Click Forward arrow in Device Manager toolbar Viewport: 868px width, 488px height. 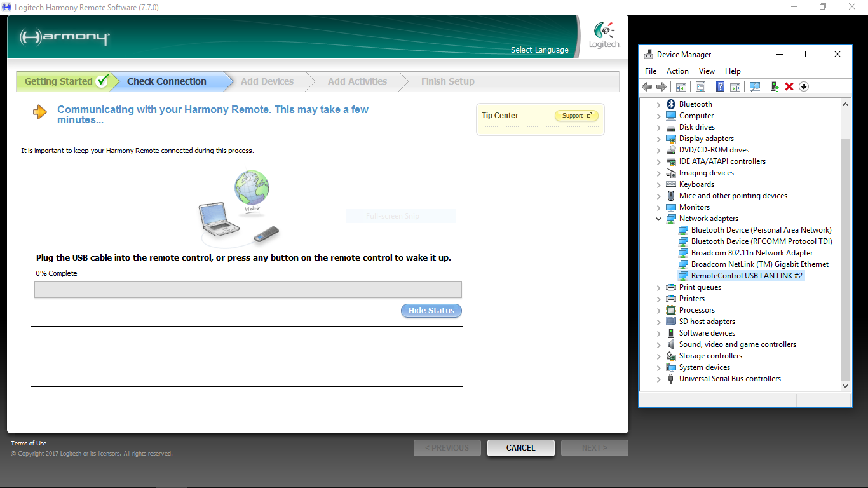click(x=661, y=86)
